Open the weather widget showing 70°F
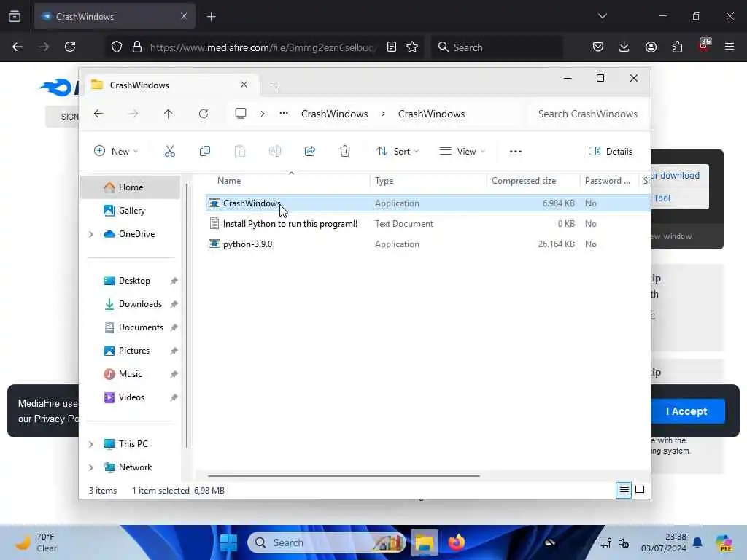 click(36, 542)
